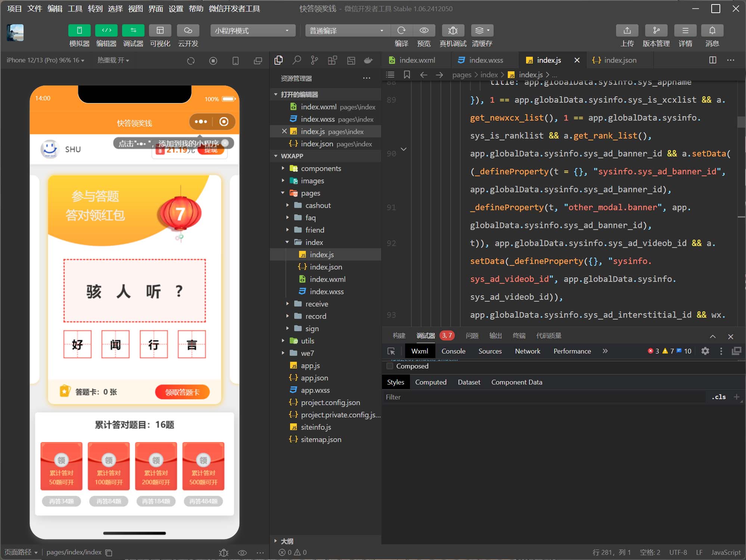Open the normal compile mode dropdown
Viewport: 746px width, 560px height.
(348, 31)
